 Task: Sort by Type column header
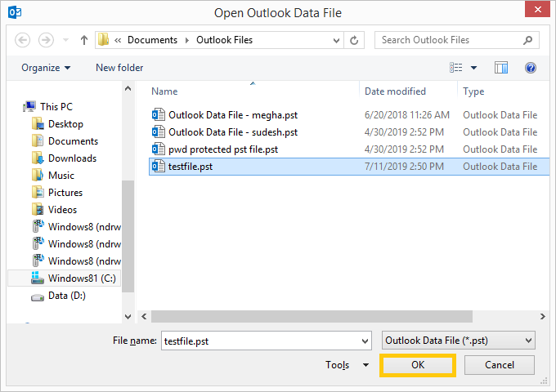pos(473,91)
